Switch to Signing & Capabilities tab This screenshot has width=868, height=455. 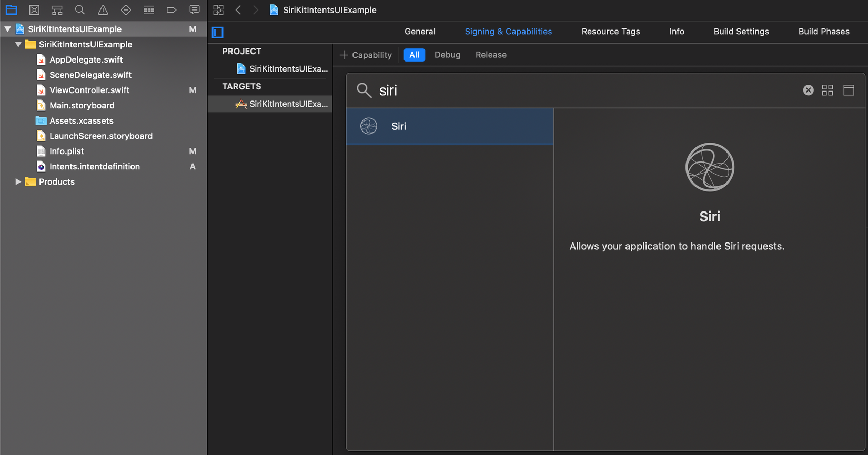click(508, 32)
